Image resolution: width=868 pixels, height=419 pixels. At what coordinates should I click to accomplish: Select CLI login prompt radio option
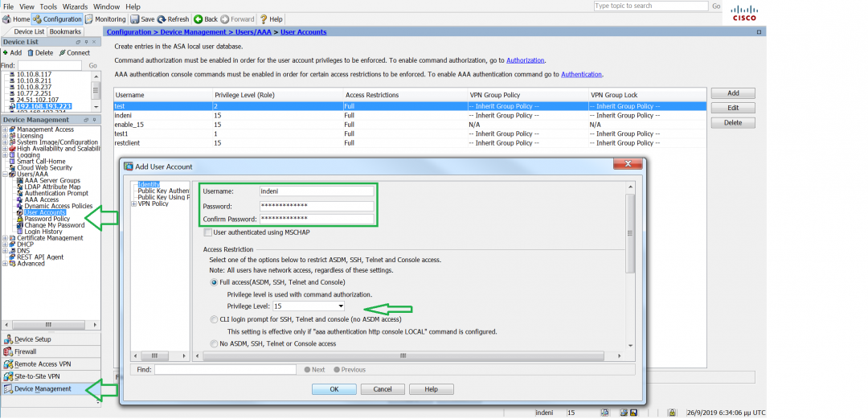(x=214, y=319)
